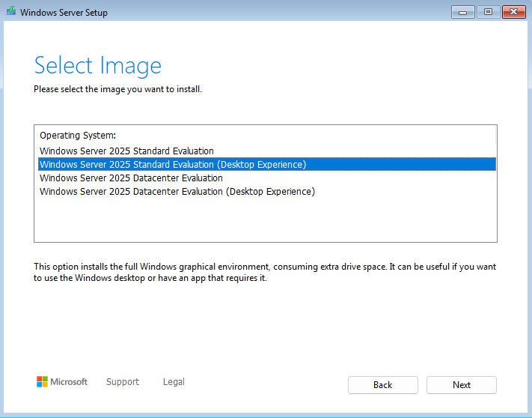Open the Legal link
532x418 pixels.
pos(174,382)
